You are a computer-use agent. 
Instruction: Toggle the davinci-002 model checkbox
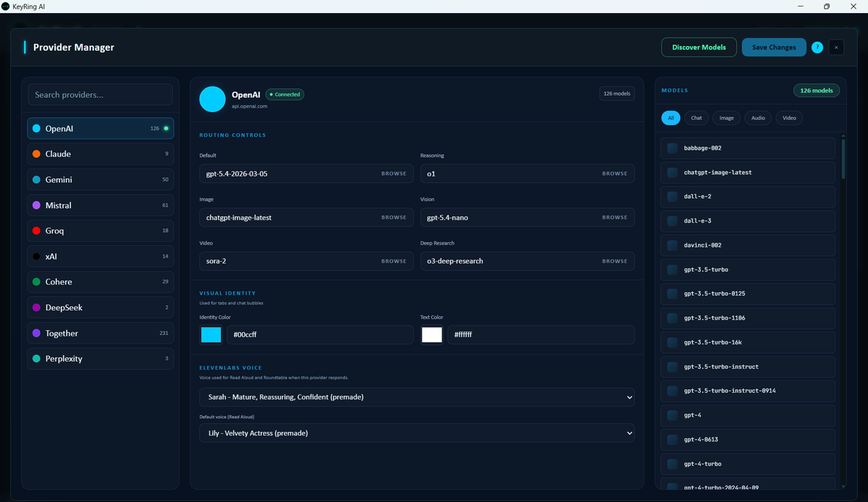tap(673, 245)
